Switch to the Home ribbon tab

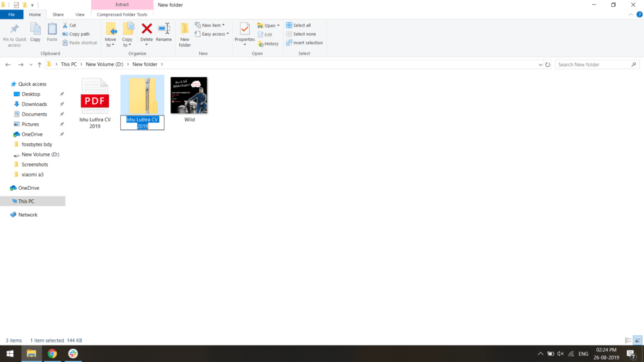[35, 14]
